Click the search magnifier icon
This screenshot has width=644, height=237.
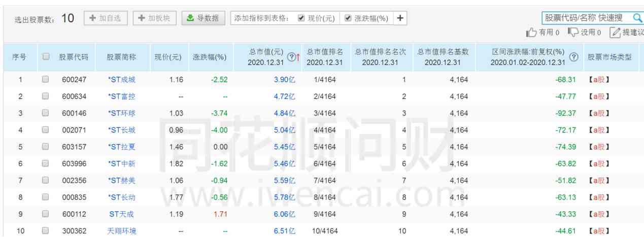637,18
